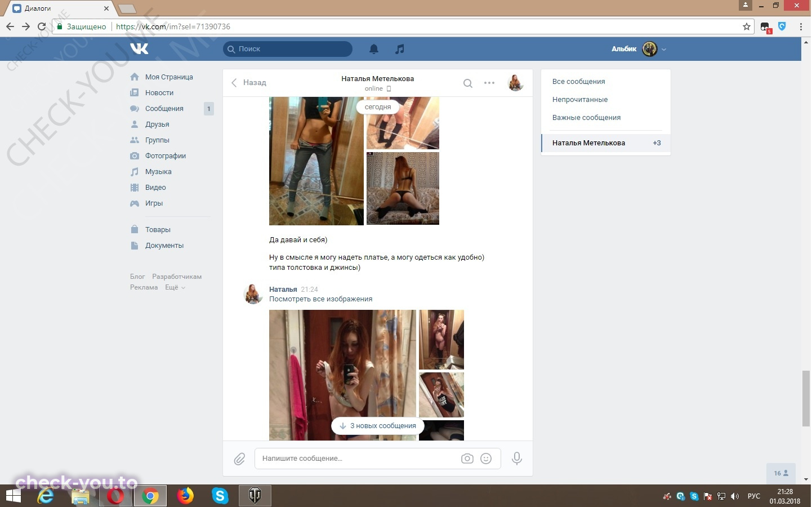Open the friends online counter showing 16
The image size is (812, 507).
[x=781, y=473]
